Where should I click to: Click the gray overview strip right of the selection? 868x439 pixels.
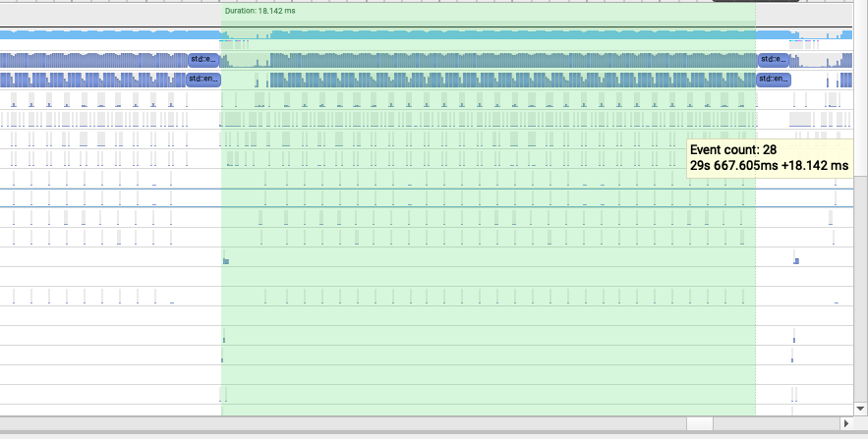tap(804, 15)
